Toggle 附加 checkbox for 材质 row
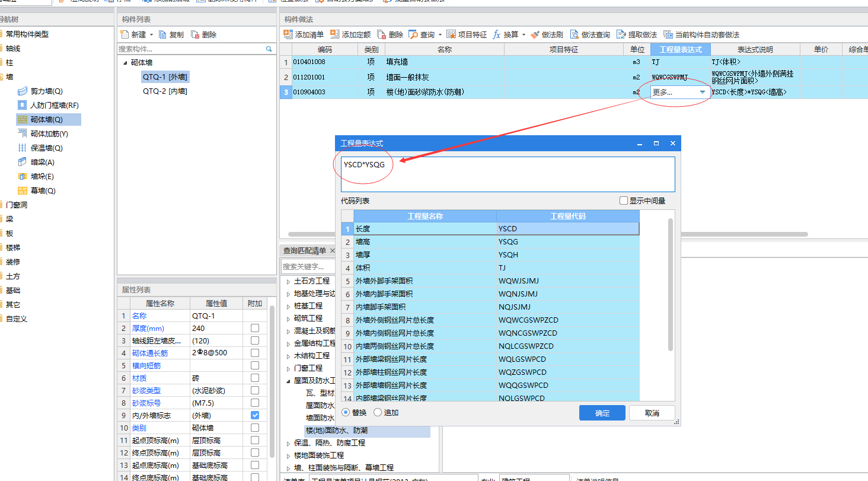868x481 pixels. coord(255,378)
